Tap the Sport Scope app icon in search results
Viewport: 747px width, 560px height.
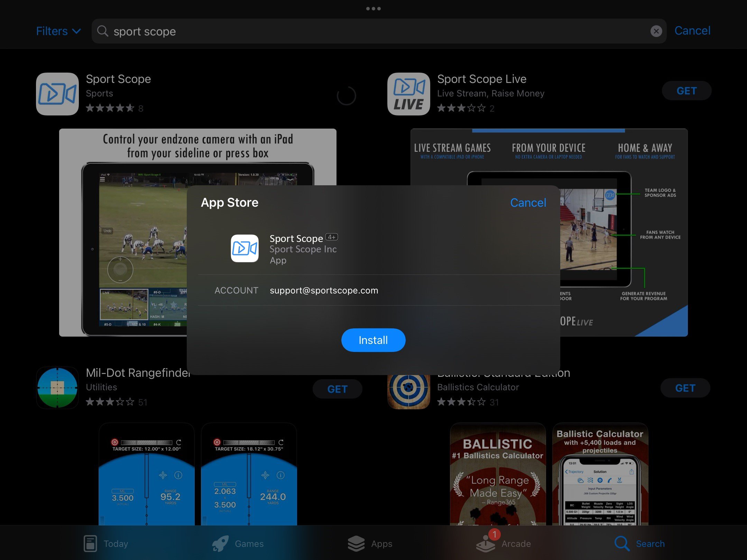57,94
